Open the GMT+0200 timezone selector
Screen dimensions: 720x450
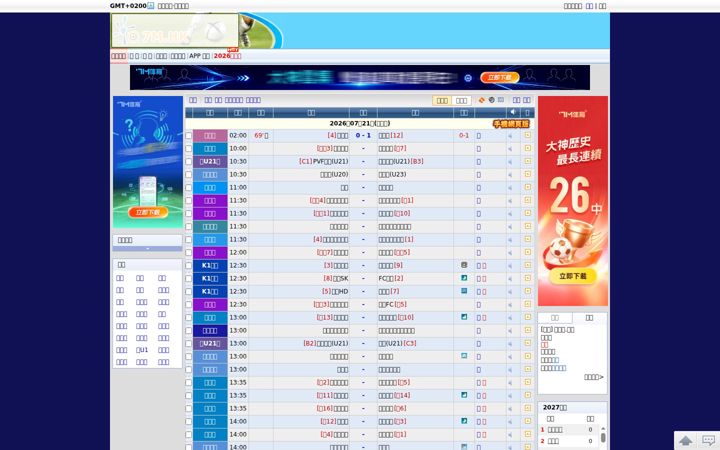(x=132, y=6)
